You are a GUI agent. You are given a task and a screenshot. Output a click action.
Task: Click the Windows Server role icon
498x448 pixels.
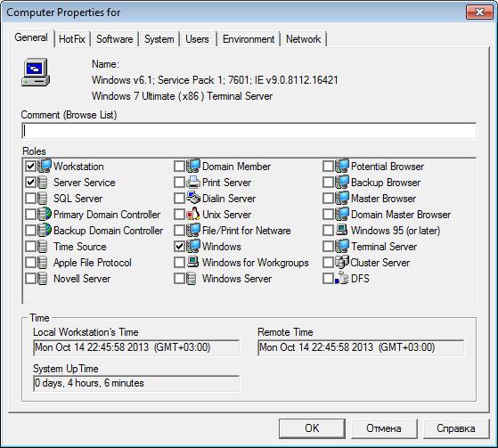point(192,279)
